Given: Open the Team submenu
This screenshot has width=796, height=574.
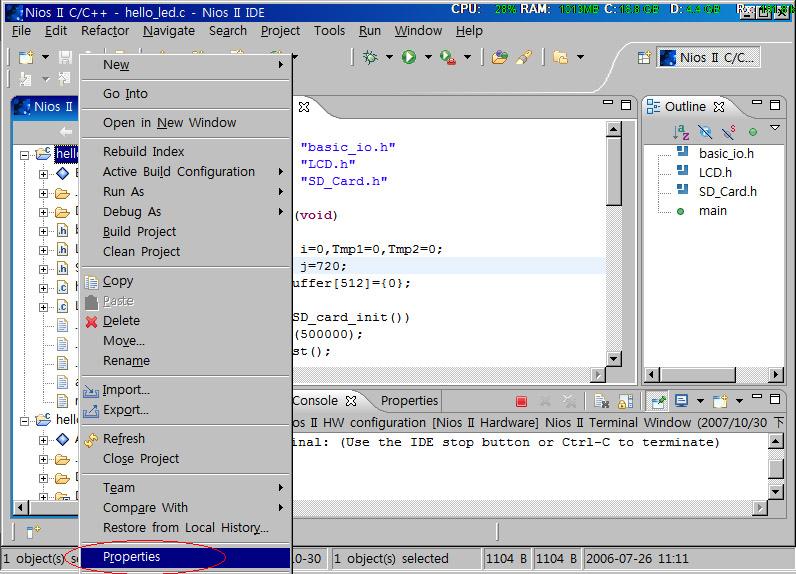Looking at the screenshot, I should pyautogui.click(x=185, y=488).
